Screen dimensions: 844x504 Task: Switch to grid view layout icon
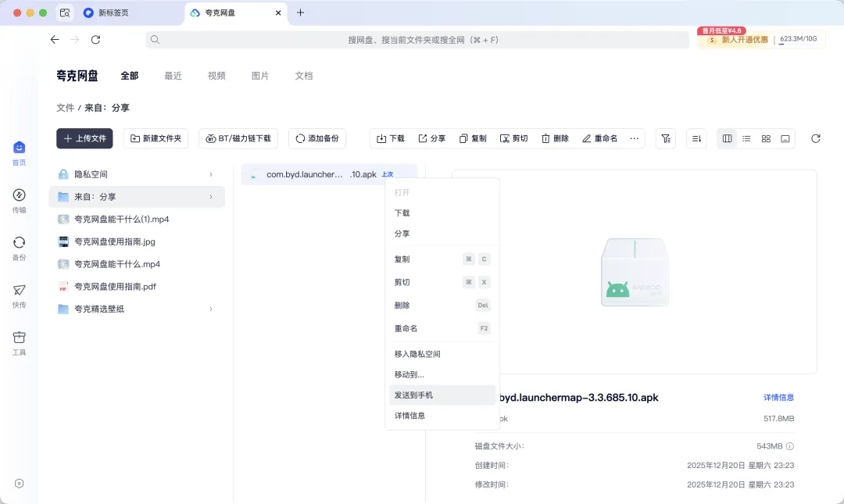766,138
